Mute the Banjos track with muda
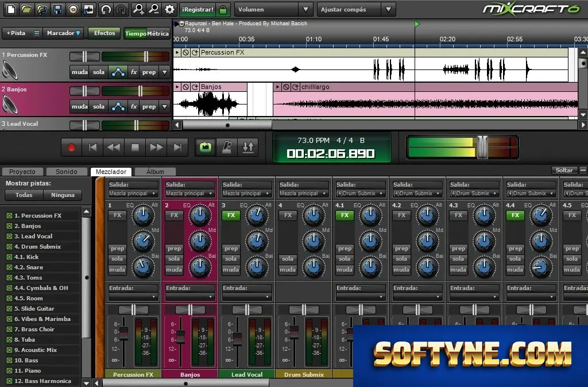 point(79,106)
